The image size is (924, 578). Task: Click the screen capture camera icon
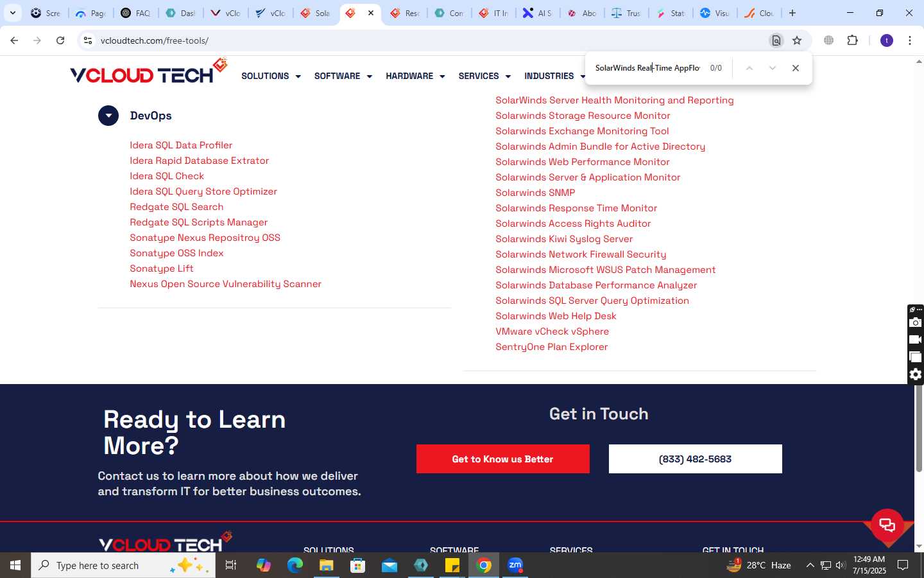click(x=916, y=322)
